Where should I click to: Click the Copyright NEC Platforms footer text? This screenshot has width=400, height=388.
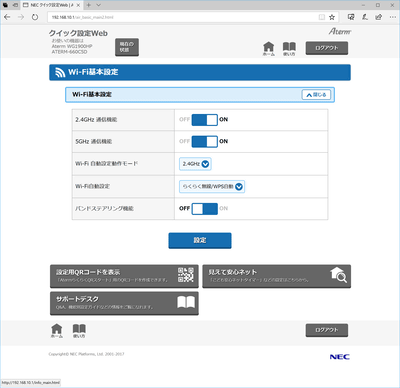coord(86,354)
